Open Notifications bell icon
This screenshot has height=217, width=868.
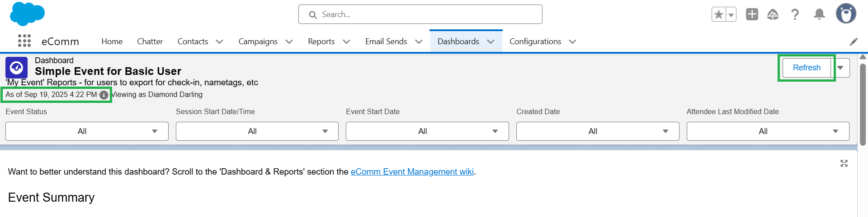(819, 14)
